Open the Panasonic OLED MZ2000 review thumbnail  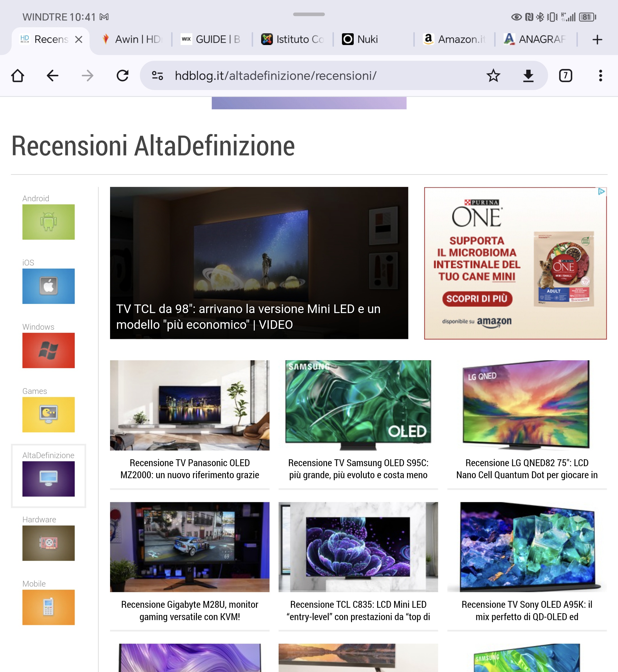click(x=190, y=405)
